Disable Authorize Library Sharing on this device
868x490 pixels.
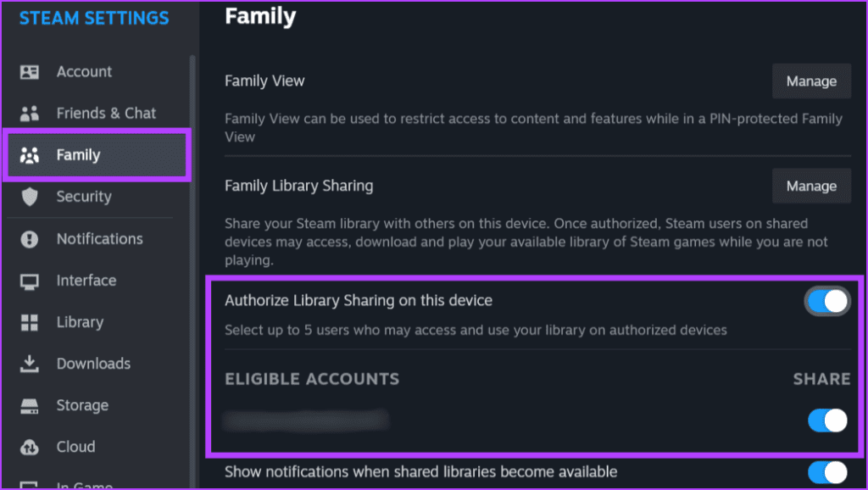pyautogui.click(x=826, y=300)
